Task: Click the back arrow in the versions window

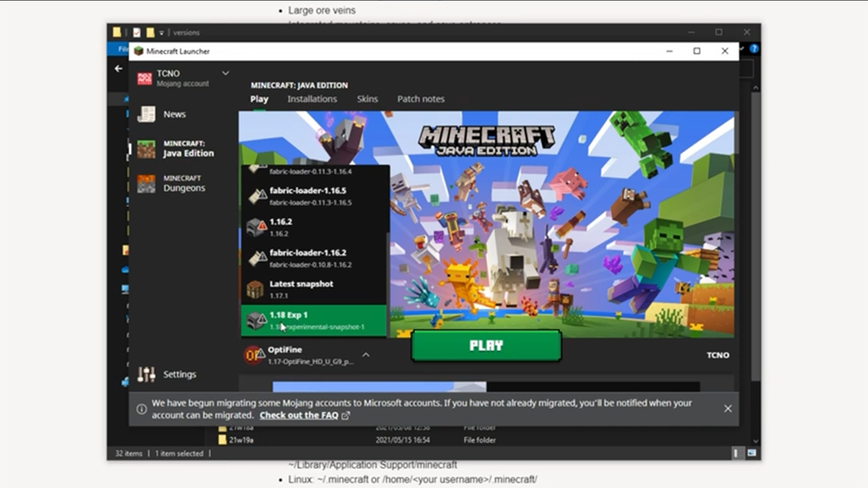Action: coord(118,69)
